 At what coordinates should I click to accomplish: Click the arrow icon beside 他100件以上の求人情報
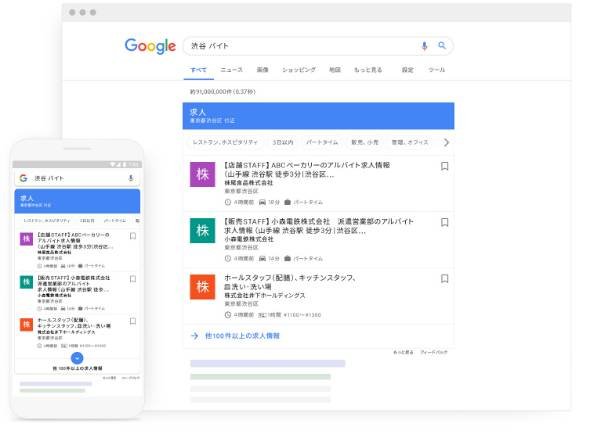coord(195,335)
